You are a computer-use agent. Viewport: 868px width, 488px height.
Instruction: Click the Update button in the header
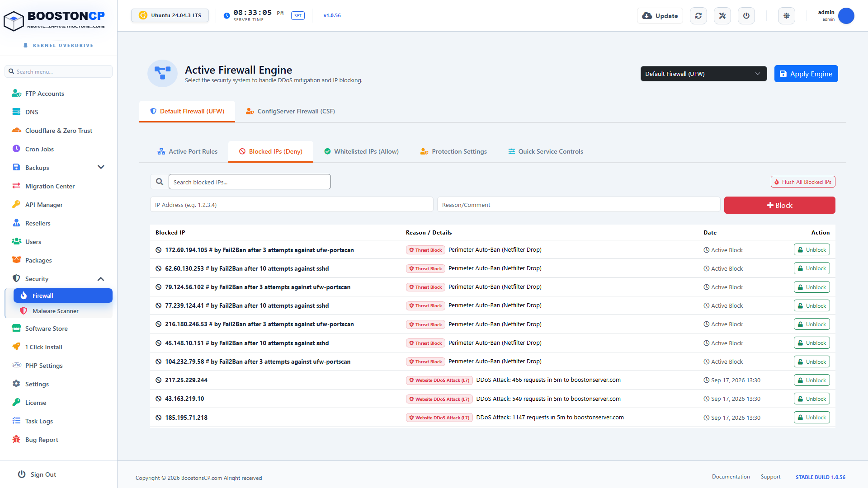[660, 16]
